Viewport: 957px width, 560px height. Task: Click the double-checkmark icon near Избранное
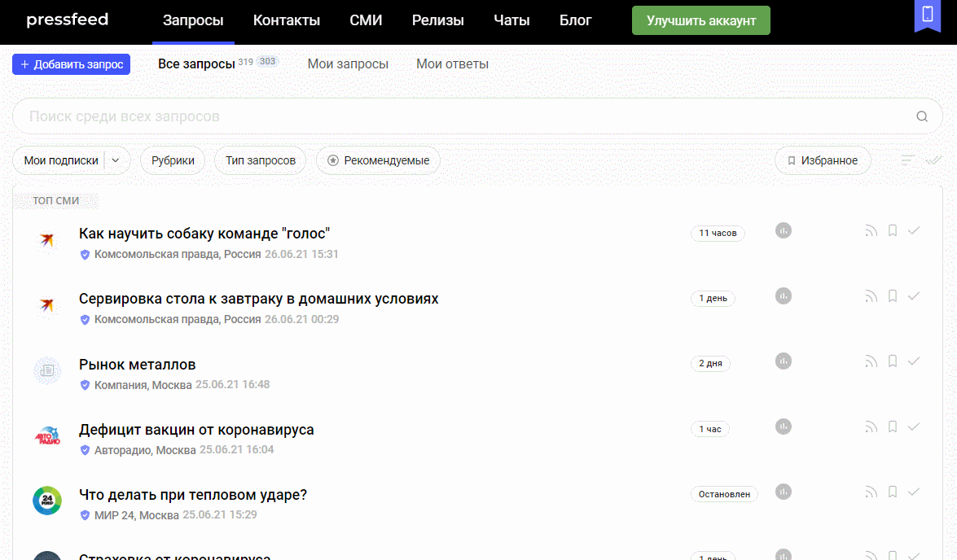pos(933,160)
